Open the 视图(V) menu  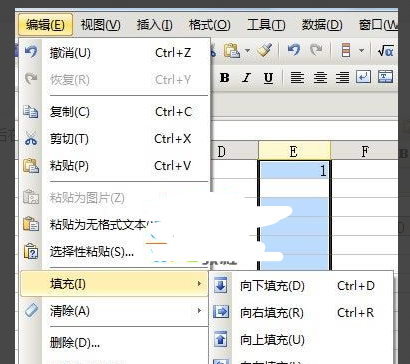(x=101, y=25)
